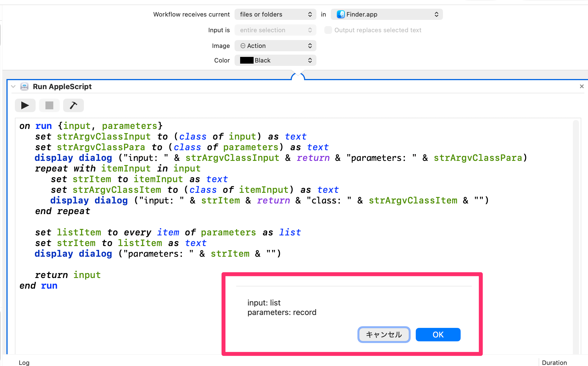Click OK in the dialog
This screenshot has height=366, width=588.
coord(438,335)
